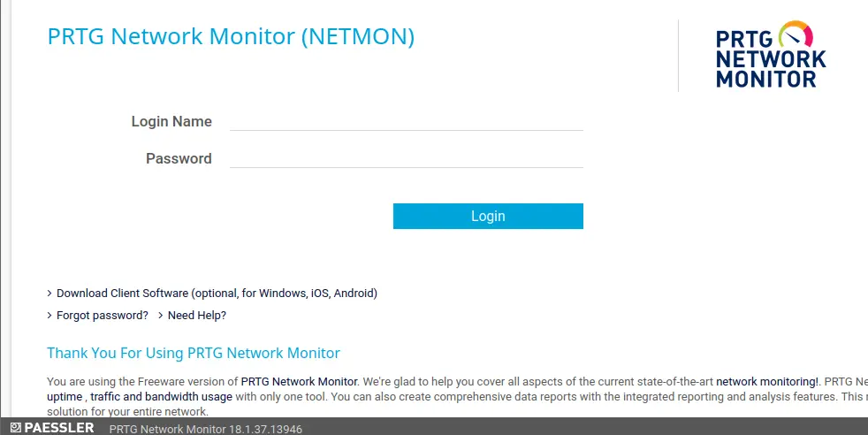This screenshot has width=868, height=435.
Task: Click the blue Login button
Action: (488, 216)
